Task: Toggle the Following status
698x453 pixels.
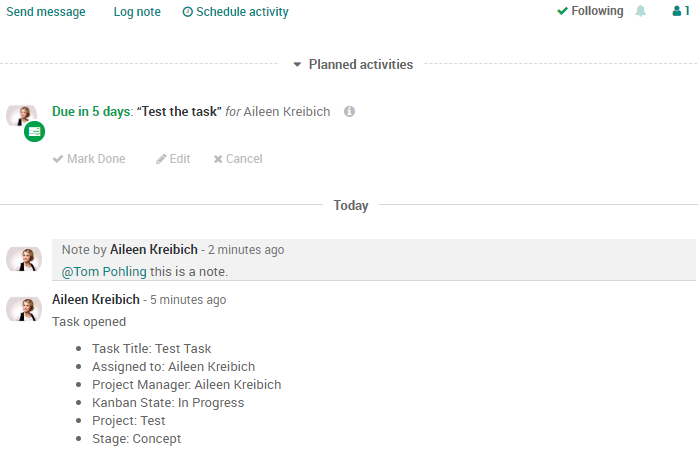Action: (590, 11)
